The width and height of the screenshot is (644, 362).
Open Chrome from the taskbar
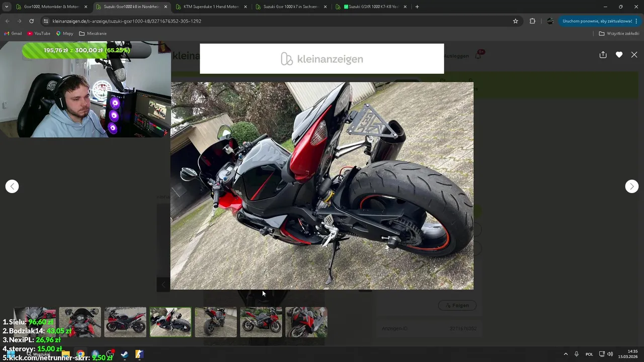tap(80, 354)
